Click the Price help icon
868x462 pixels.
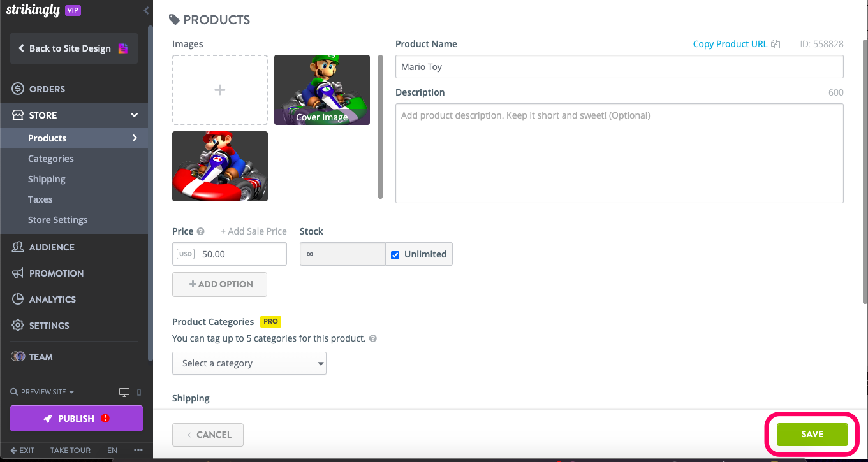click(201, 232)
